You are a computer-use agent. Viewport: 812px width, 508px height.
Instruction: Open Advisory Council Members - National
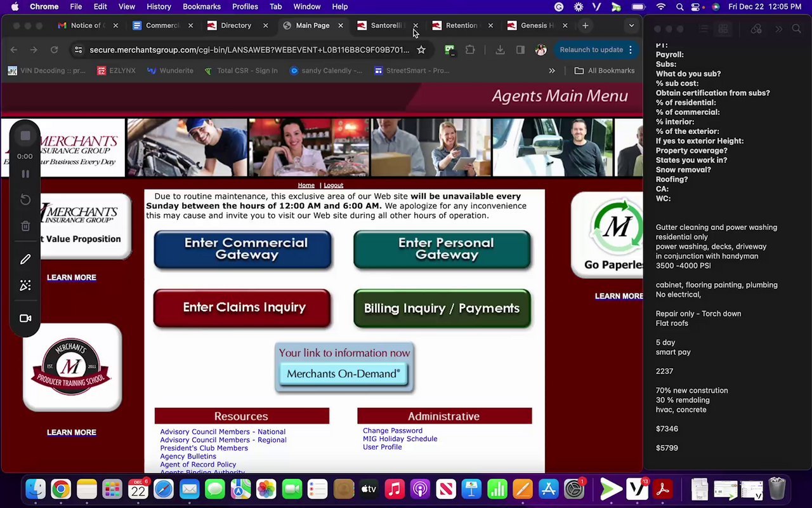coord(223,432)
